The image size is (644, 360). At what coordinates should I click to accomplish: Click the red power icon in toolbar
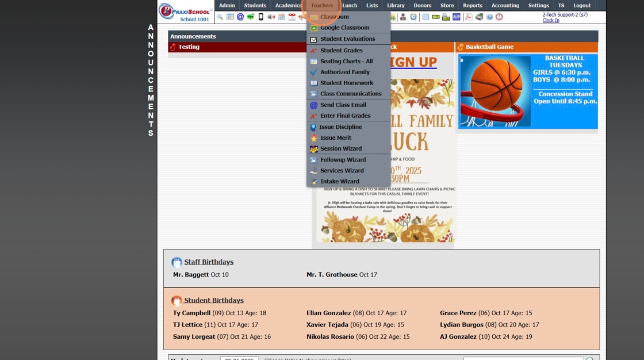pos(500,17)
